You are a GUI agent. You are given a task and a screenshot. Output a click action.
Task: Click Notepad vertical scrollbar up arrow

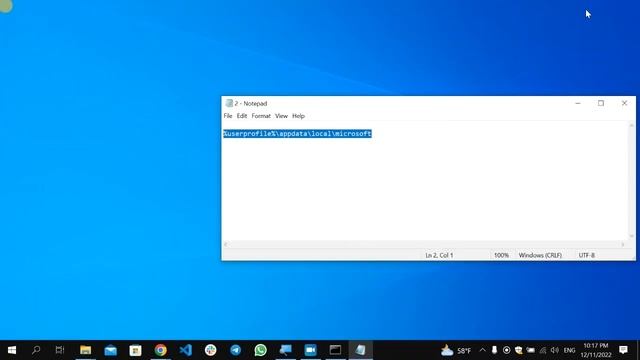click(631, 126)
